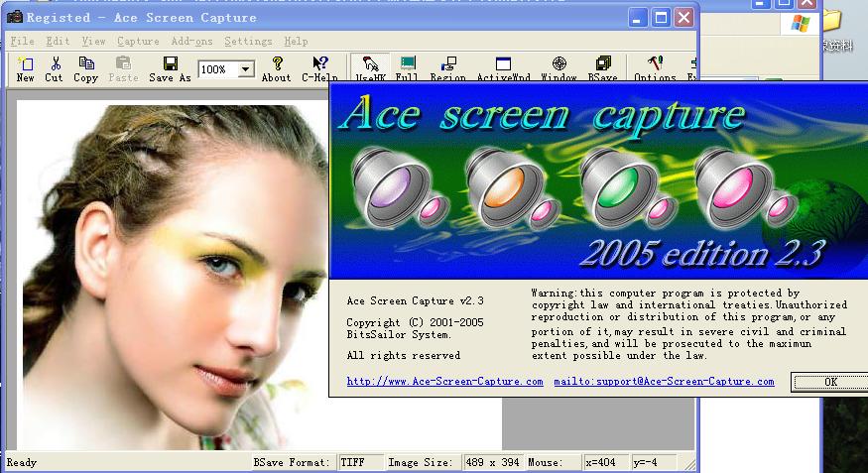Open the File menu
This screenshot has height=473, width=868.
22,41
